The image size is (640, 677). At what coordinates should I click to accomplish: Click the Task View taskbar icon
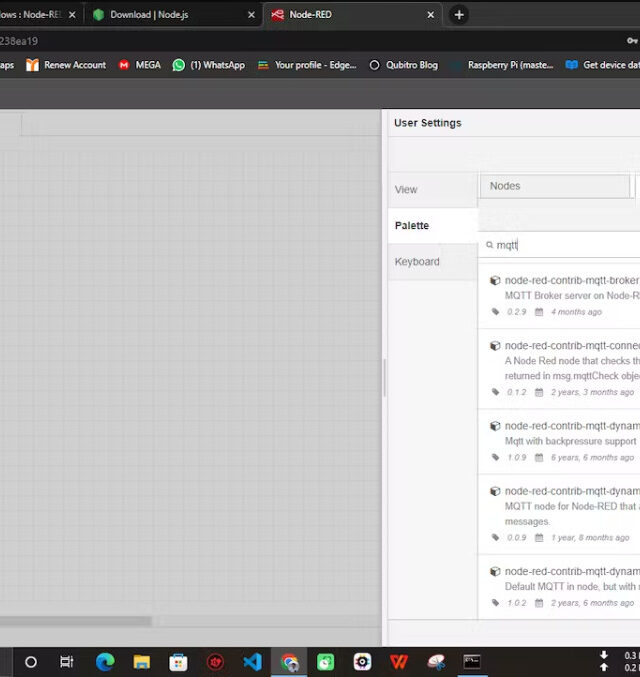pyautogui.click(x=67, y=662)
